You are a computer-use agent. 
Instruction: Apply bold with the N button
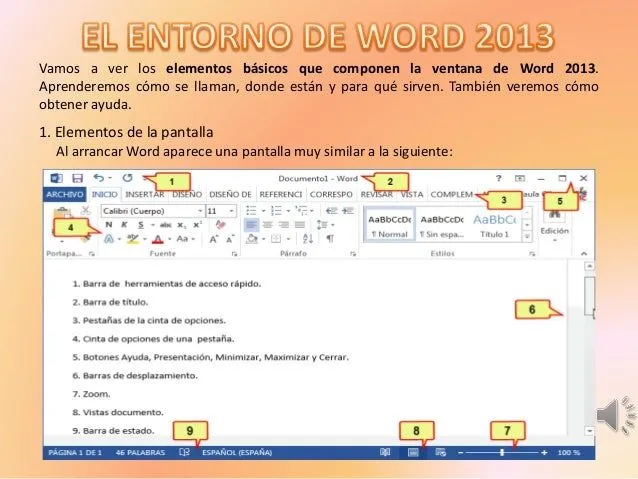point(109,225)
